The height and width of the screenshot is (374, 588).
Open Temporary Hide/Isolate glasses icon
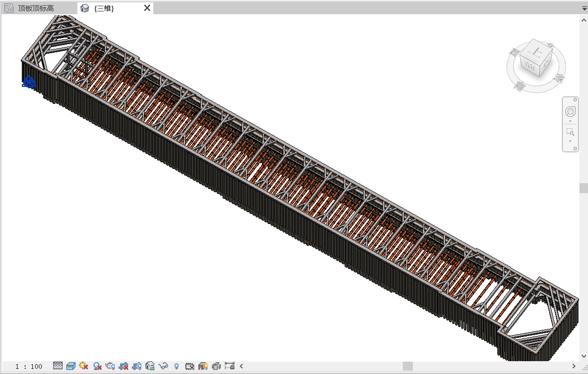pos(163,366)
